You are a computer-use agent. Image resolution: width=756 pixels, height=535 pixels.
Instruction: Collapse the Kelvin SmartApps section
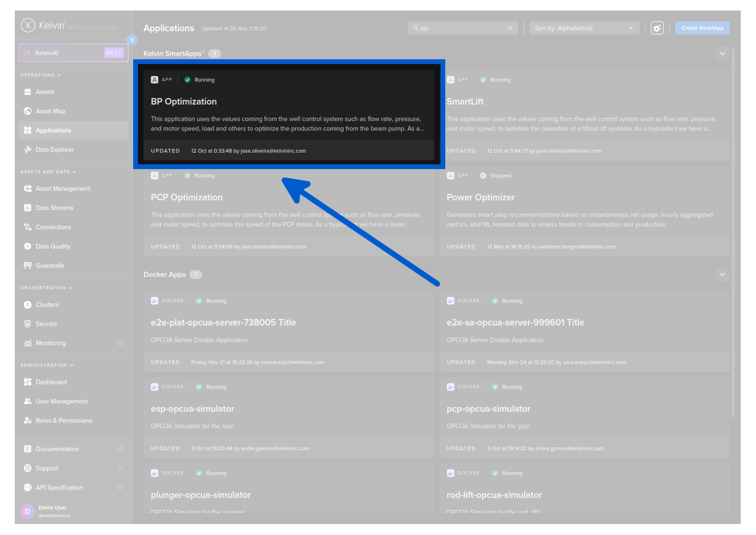(x=722, y=53)
